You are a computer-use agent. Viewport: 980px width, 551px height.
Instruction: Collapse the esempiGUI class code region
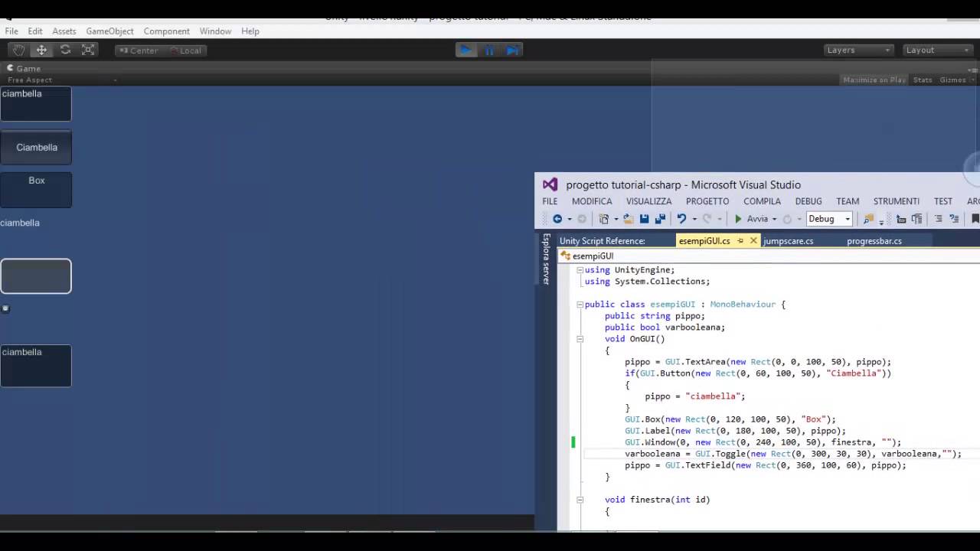(x=580, y=305)
